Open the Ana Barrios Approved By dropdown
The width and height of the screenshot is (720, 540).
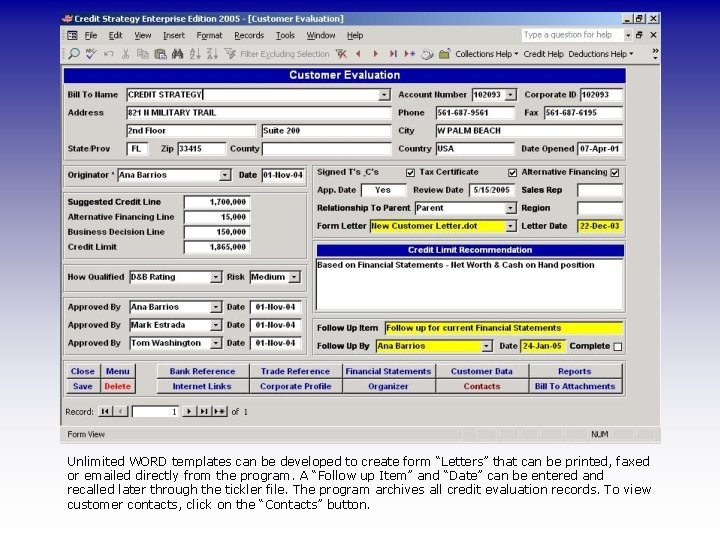pos(216,307)
